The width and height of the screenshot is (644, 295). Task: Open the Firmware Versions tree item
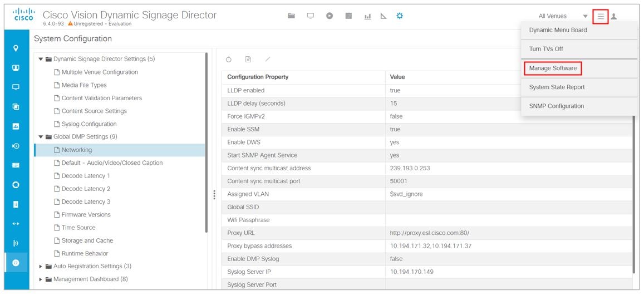pos(86,215)
